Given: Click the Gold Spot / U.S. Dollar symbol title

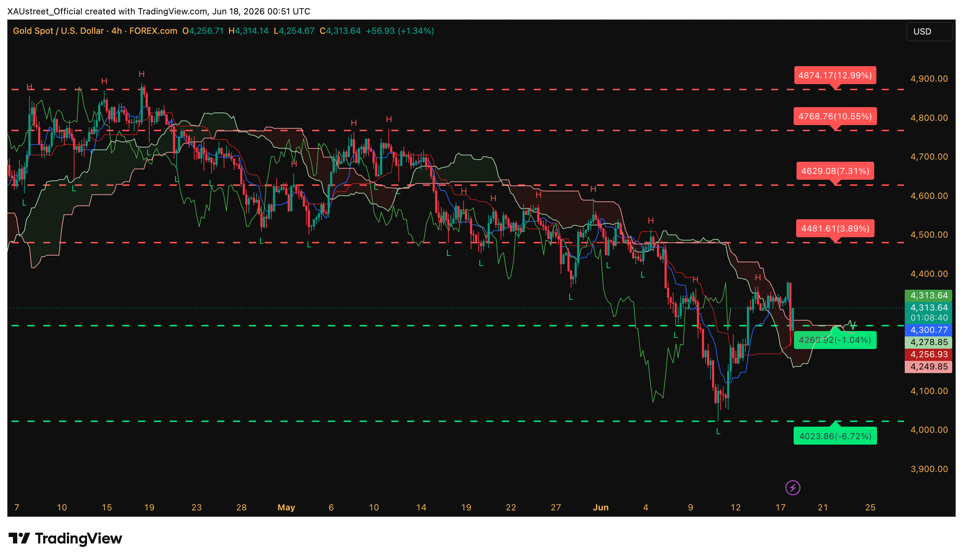Looking at the screenshot, I should coord(59,31).
